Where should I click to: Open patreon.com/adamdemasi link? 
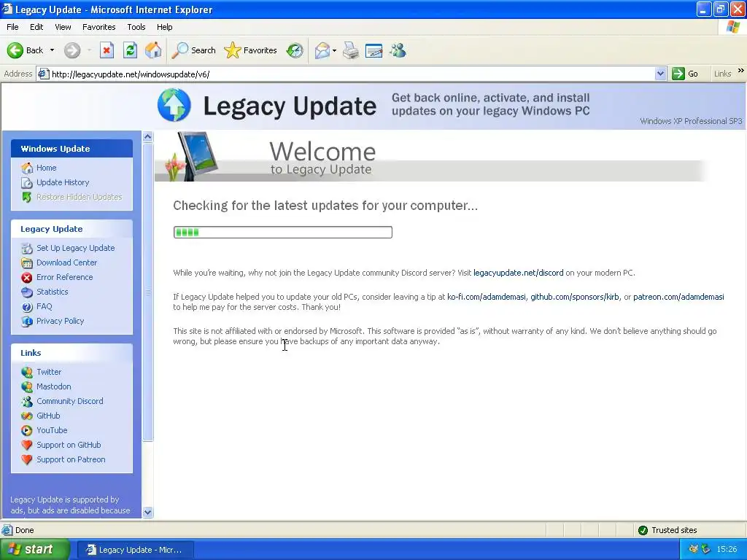(678, 297)
